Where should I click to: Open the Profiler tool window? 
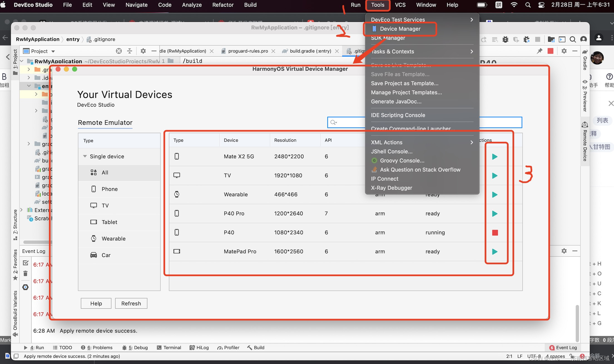[x=228, y=348]
